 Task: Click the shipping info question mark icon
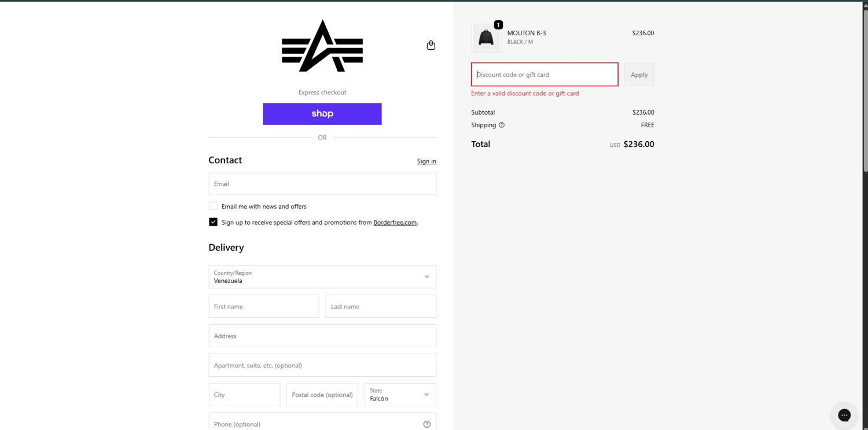click(x=502, y=125)
